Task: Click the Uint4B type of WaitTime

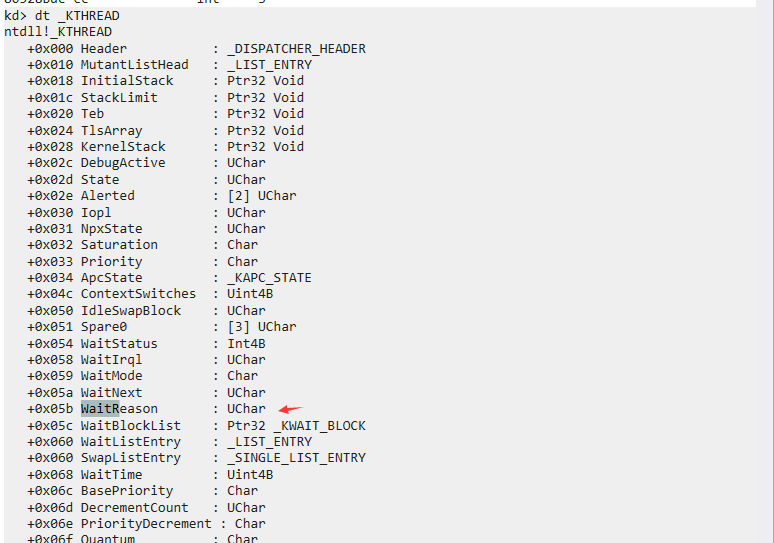Action: (x=250, y=475)
